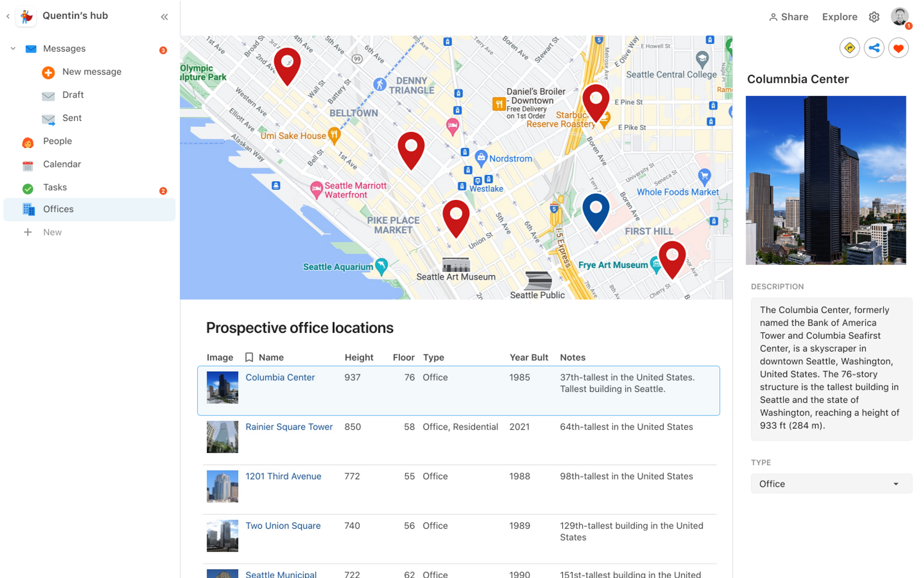Open the settings gear icon
The image size is (924, 578).
coord(874,17)
